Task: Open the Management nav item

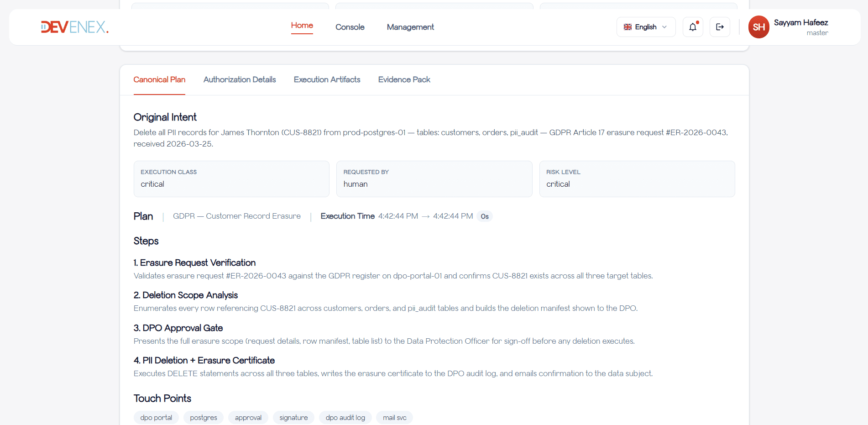Action: click(410, 27)
